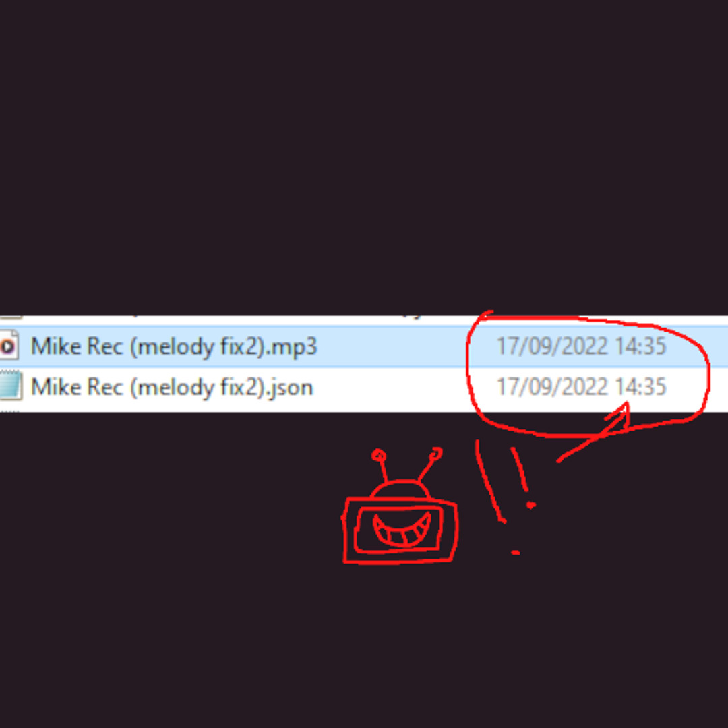Viewport: 728px width, 728px height.
Task: Click the red hand-drawn arrow head
Action: tap(618, 415)
